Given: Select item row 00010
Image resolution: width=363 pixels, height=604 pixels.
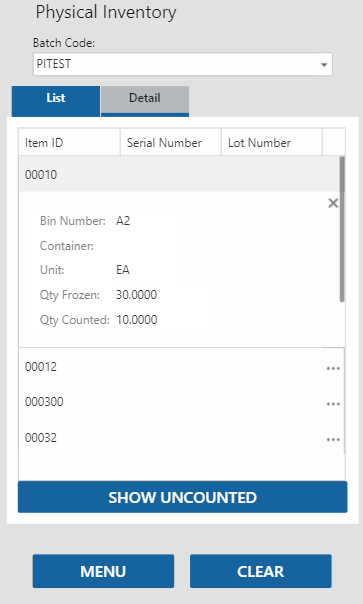Looking at the screenshot, I should click(x=179, y=174).
